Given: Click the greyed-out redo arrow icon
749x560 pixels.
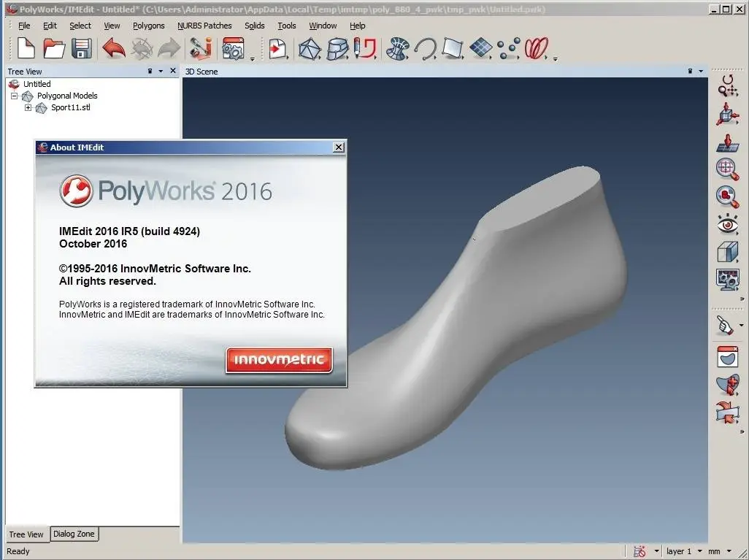Looking at the screenshot, I should (169, 48).
